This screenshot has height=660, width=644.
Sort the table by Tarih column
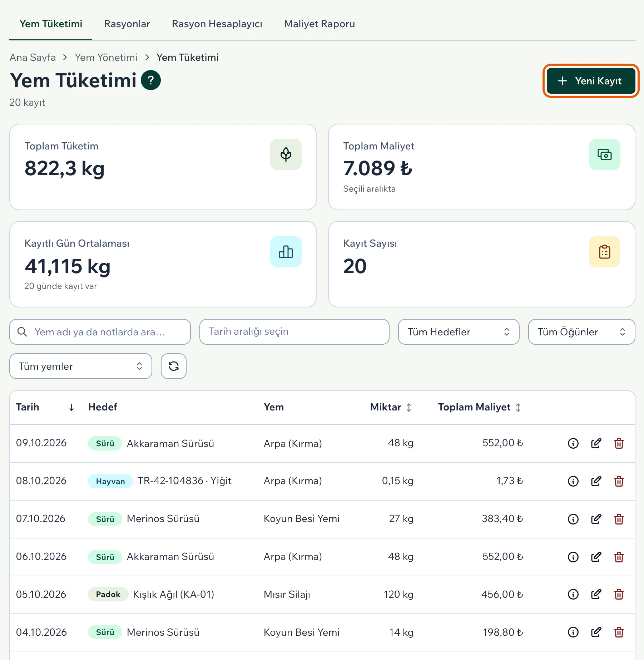[45, 407]
